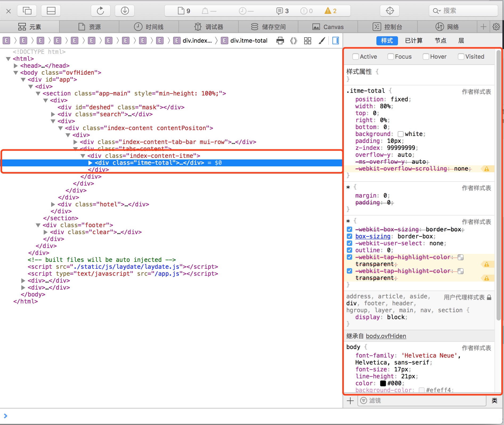Click the compositing borders icon
Screen dimensions: 504x425
(x=294, y=41)
